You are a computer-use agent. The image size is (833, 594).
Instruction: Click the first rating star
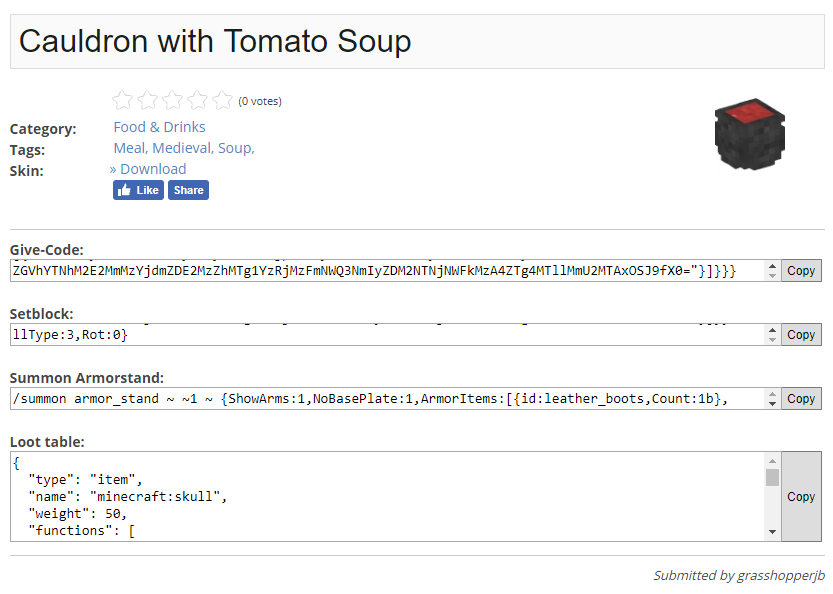pyautogui.click(x=123, y=100)
